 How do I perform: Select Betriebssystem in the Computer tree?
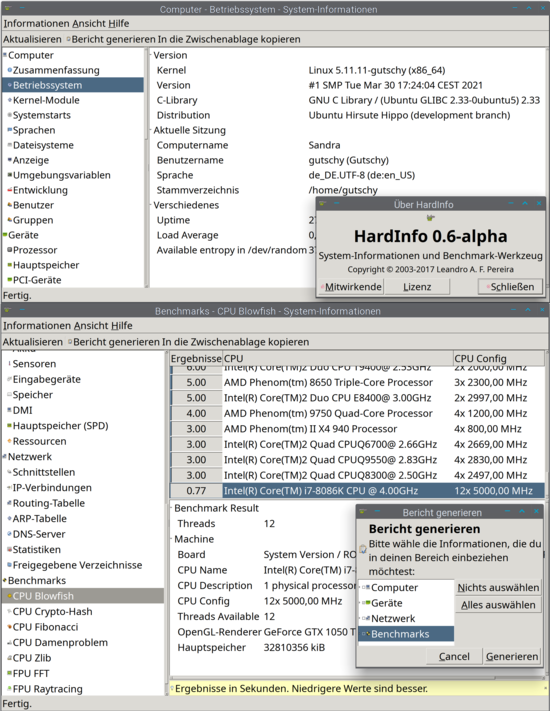[73, 85]
